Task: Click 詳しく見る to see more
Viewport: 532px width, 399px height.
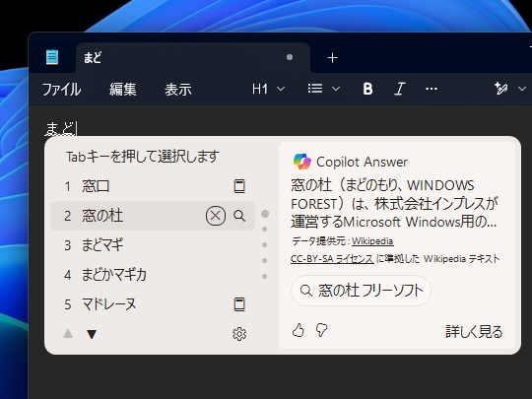Action: 474,331
